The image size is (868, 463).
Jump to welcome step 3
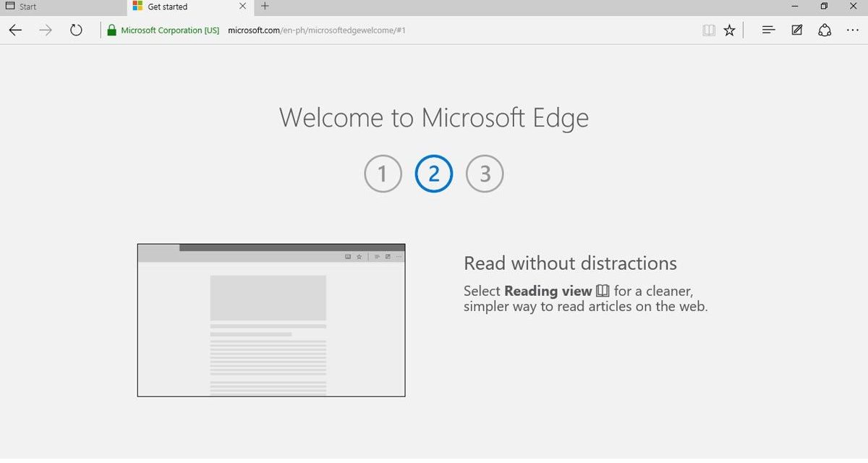pos(485,174)
